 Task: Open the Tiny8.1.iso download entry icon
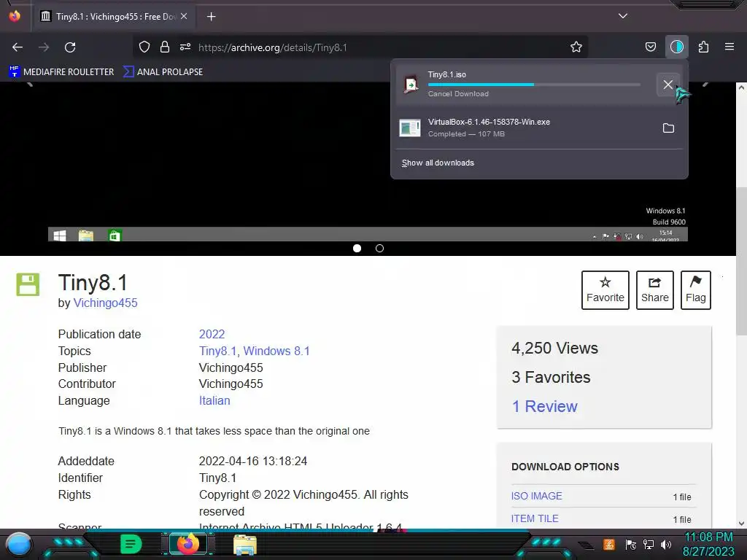pyautogui.click(x=410, y=85)
